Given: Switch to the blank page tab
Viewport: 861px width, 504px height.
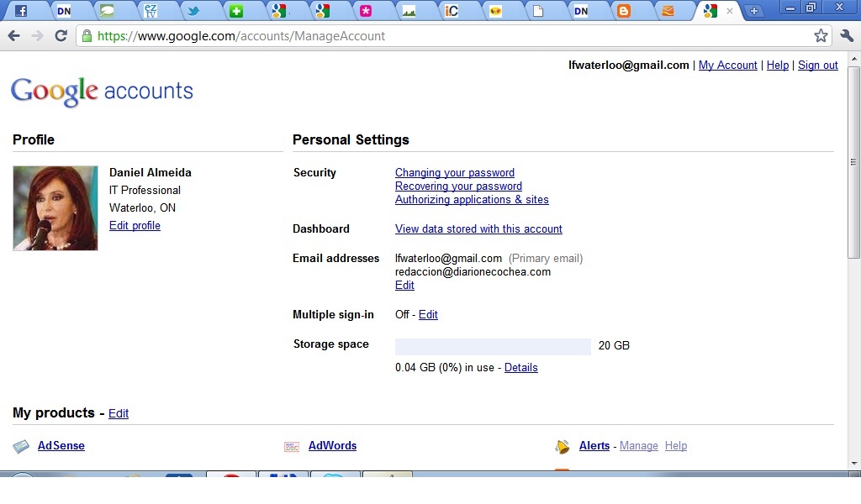Looking at the screenshot, I should 537,10.
